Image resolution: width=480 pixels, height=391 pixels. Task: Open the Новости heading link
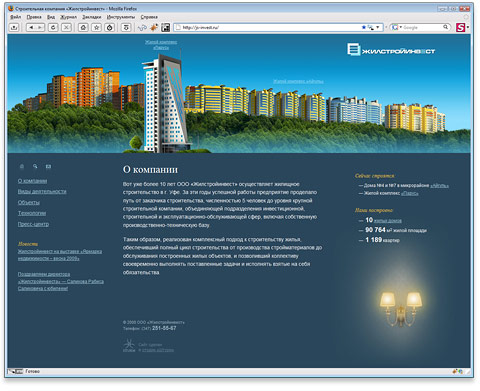(28, 244)
